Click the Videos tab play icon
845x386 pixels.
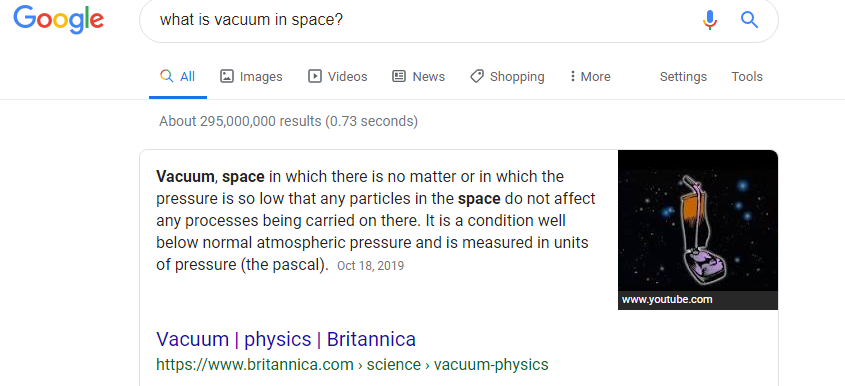[315, 76]
